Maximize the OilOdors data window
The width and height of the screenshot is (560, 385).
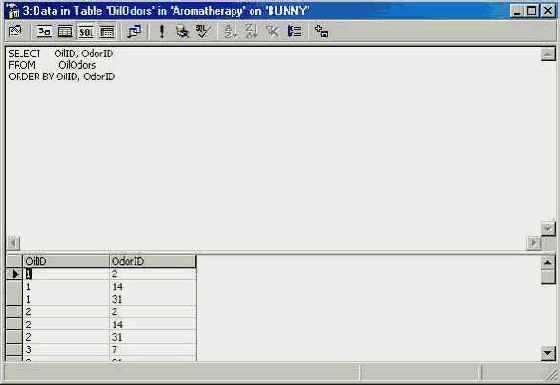531,11
